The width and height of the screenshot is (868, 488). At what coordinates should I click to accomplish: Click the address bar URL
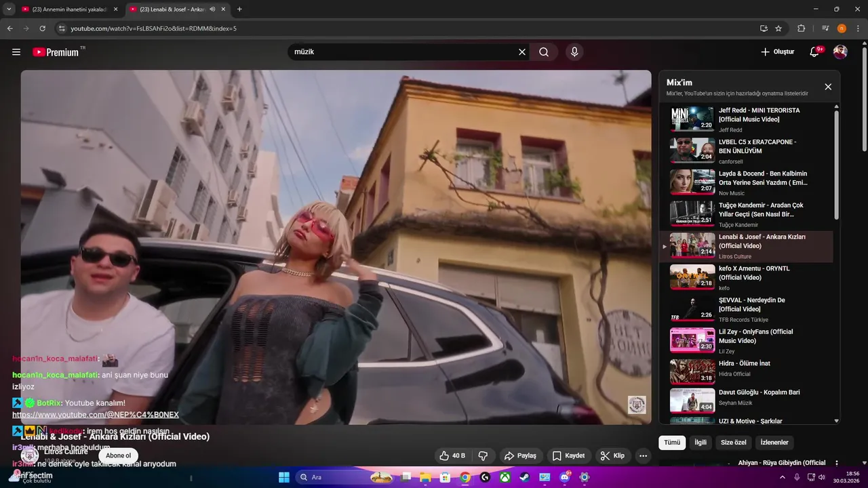(x=154, y=28)
